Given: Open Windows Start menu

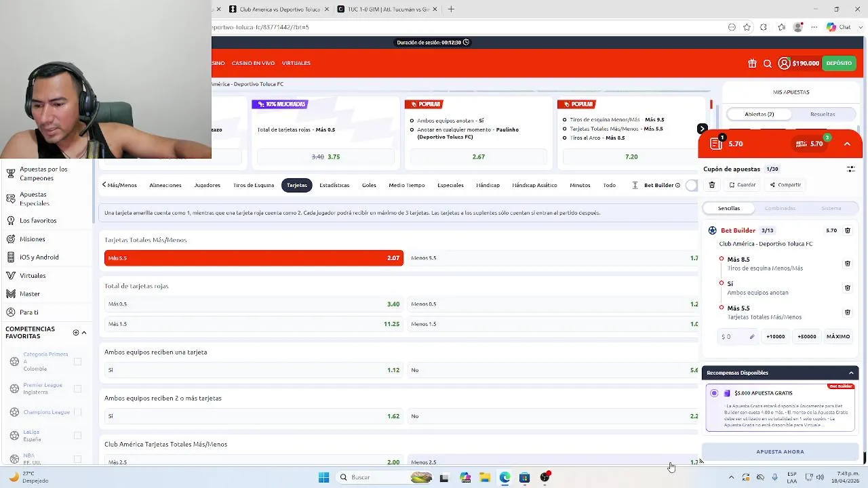Looking at the screenshot, I should click(x=324, y=477).
